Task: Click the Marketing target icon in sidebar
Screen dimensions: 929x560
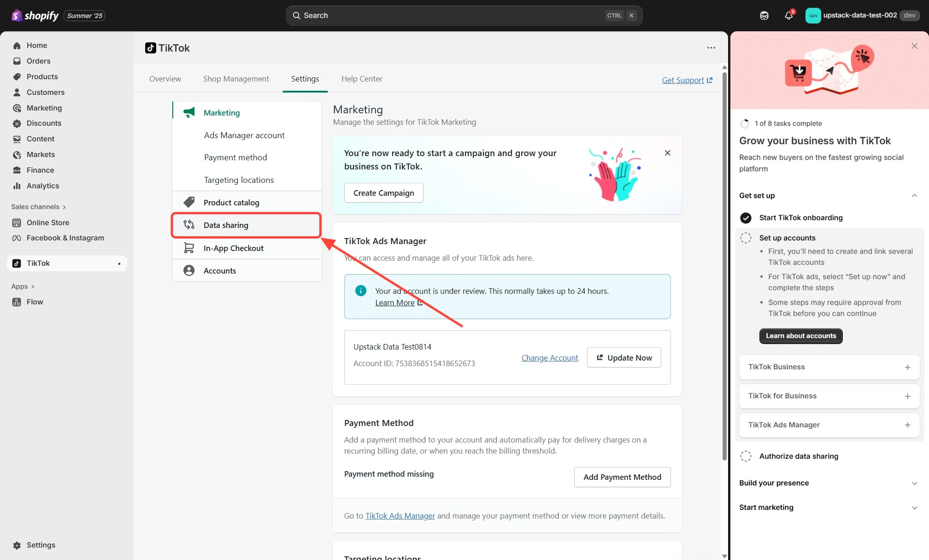Action: (17, 108)
